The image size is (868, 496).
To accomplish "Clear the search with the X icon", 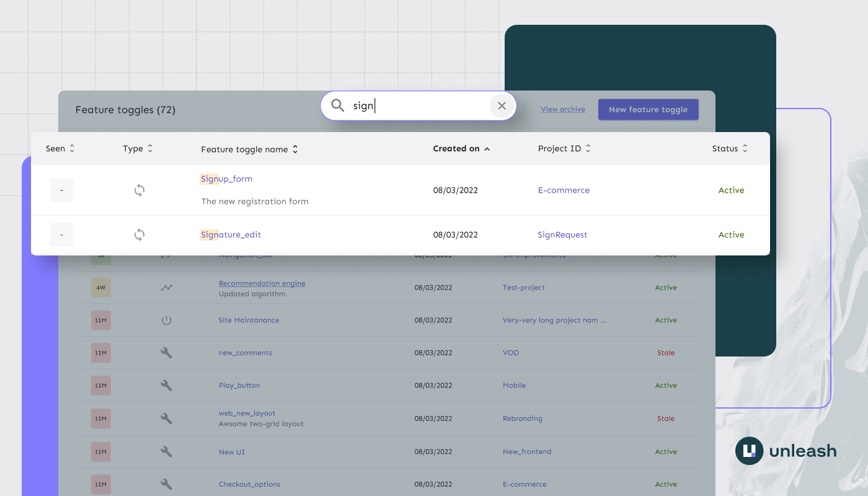I will 502,105.
